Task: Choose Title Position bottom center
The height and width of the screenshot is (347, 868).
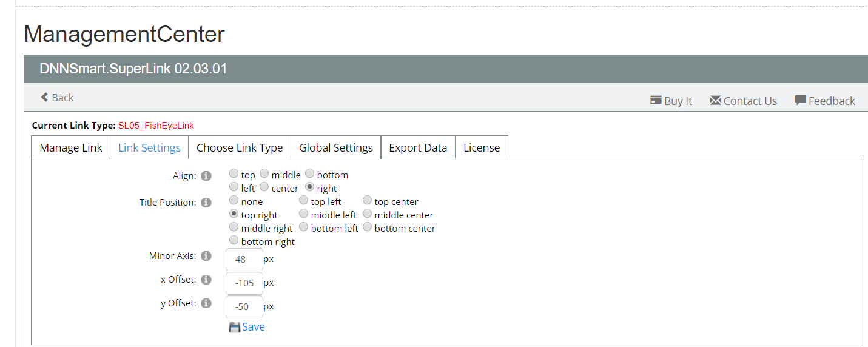Action: pos(367,227)
